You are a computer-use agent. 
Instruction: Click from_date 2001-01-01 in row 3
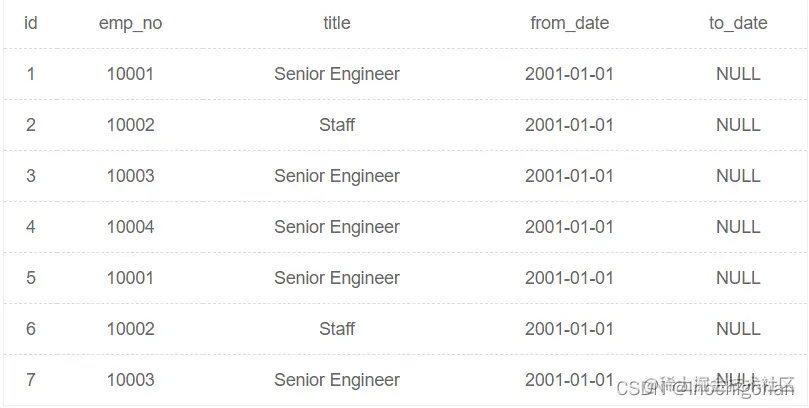coord(570,176)
